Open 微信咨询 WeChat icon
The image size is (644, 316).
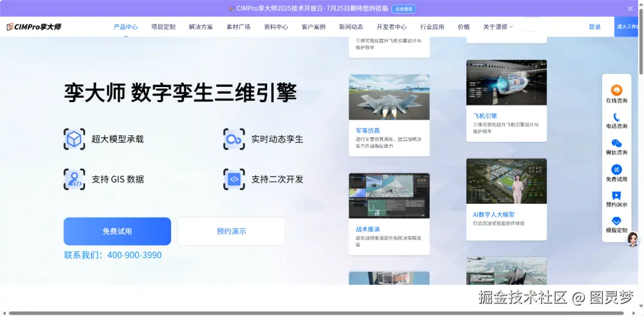(617, 144)
